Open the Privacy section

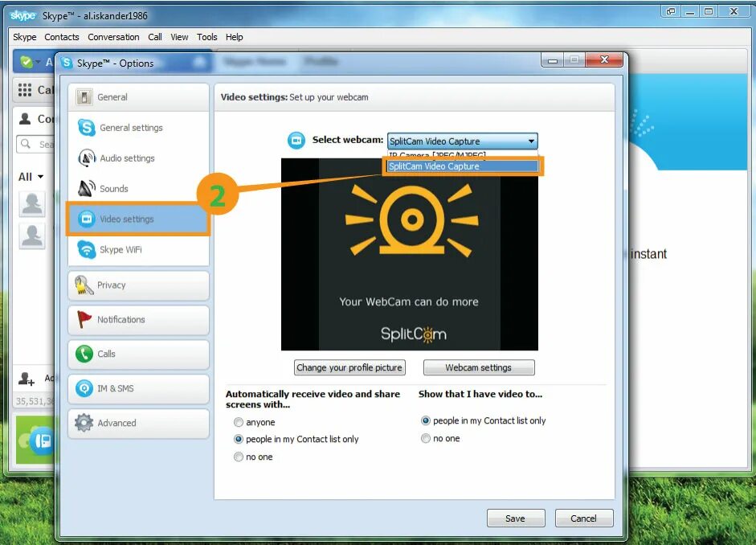click(138, 285)
